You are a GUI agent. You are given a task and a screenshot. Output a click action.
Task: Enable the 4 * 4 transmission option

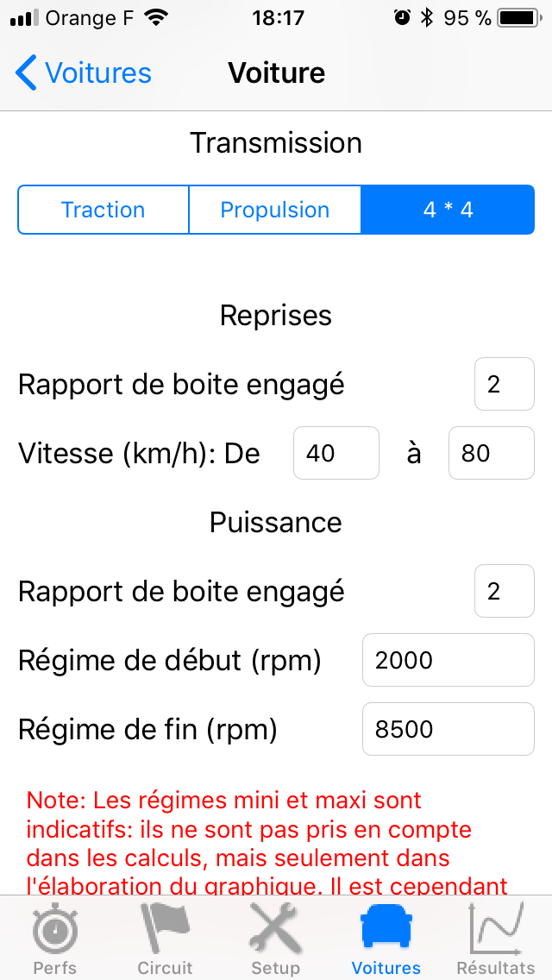(x=448, y=210)
